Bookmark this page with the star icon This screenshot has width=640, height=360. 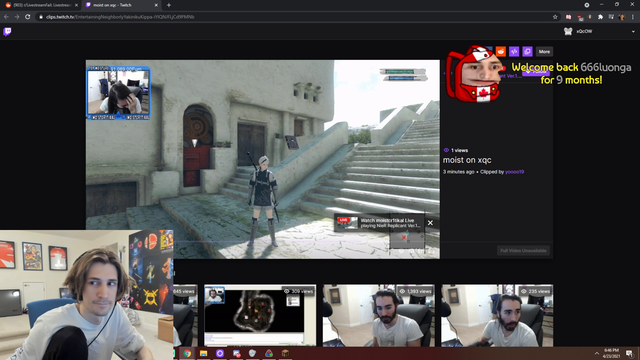click(555, 17)
